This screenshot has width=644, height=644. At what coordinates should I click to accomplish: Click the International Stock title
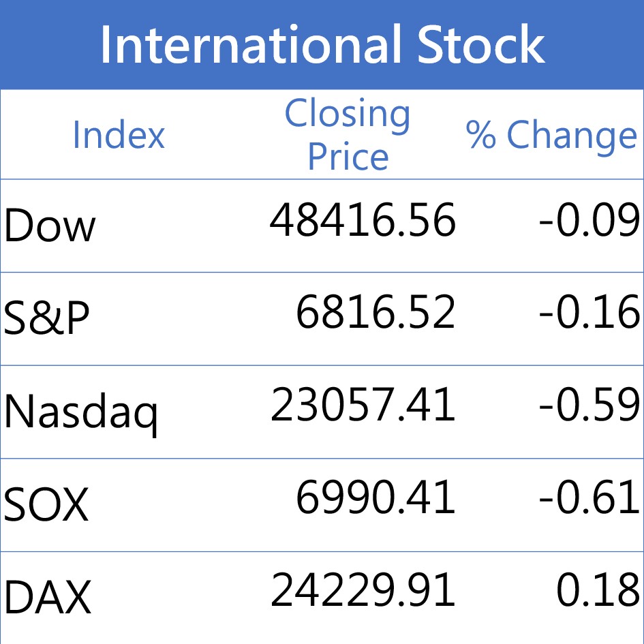click(x=322, y=45)
